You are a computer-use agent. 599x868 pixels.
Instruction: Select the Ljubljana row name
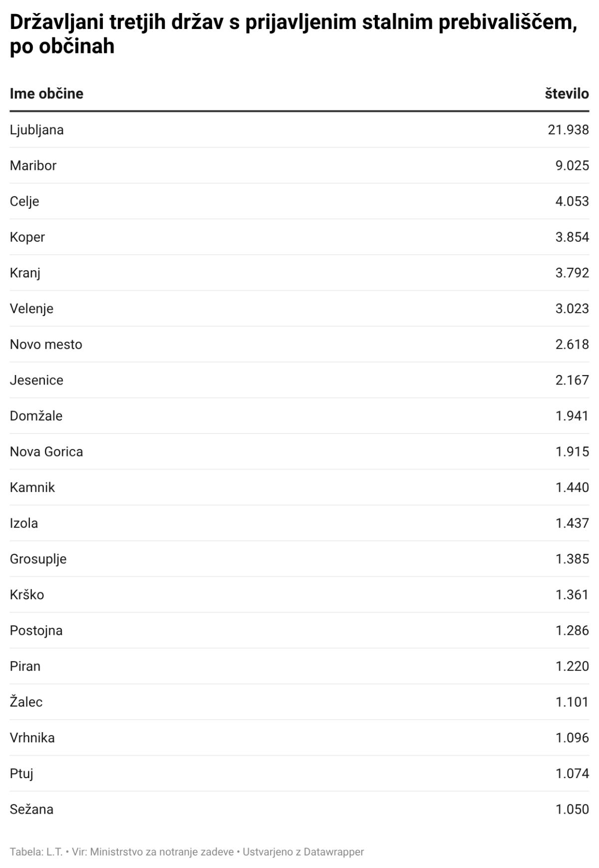(x=37, y=130)
